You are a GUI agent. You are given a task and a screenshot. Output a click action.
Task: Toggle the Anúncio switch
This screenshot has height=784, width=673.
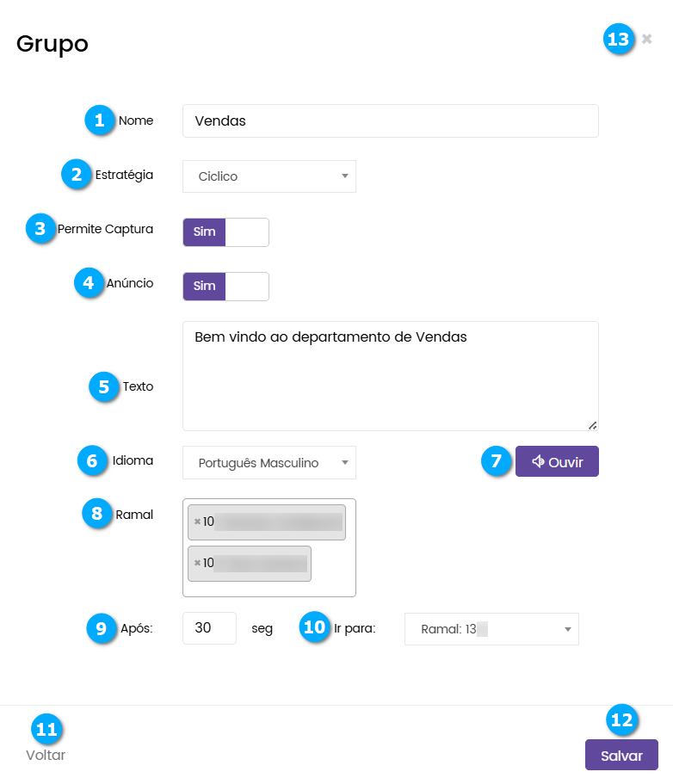pyautogui.click(x=225, y=287)
